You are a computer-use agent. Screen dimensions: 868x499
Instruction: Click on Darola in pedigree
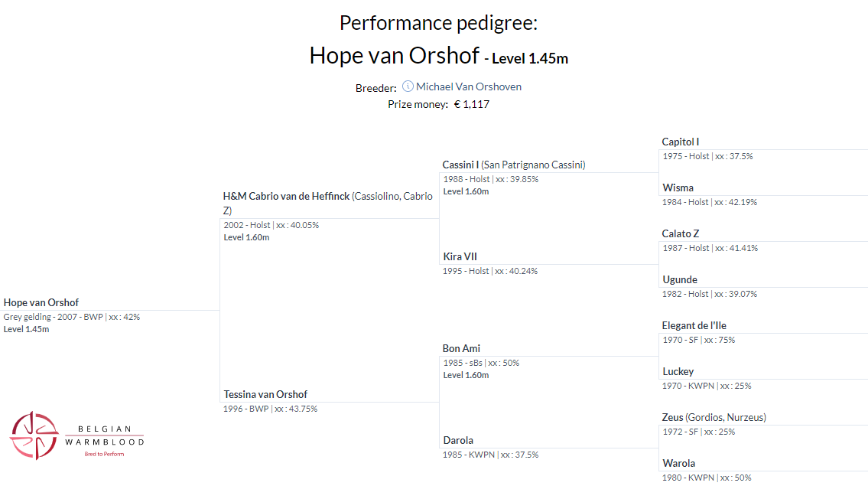click(458, 440)
